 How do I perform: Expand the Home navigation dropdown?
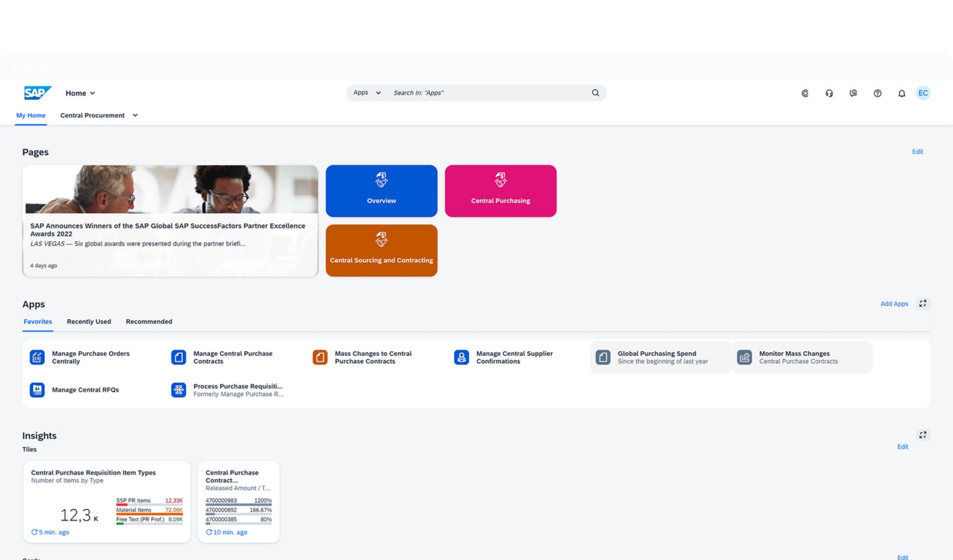pyautogui.click(x=93, y=93)
